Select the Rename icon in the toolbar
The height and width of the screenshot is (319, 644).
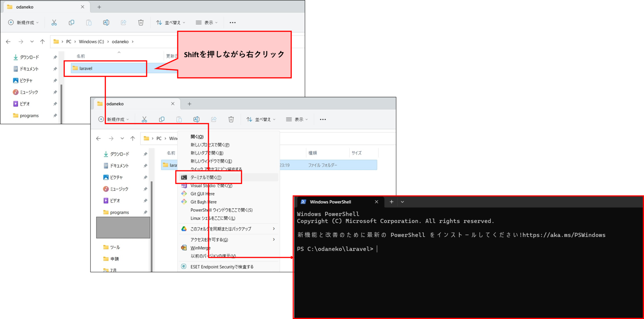[106, 22]
